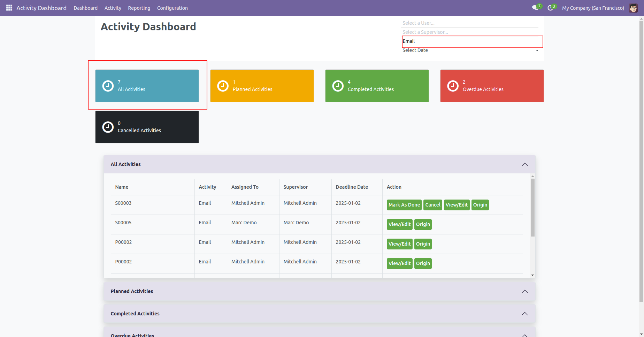Click View/Edit for first P00002 row
Image resolution: width=644 pixels, height=337 pixels.
coord(400,244)
